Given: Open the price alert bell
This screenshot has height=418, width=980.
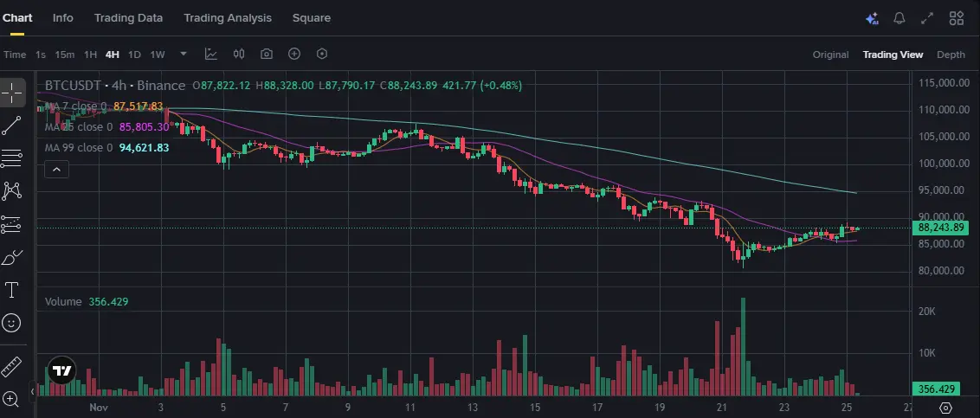Looking at the screenshot, I should tap(899, 18).
